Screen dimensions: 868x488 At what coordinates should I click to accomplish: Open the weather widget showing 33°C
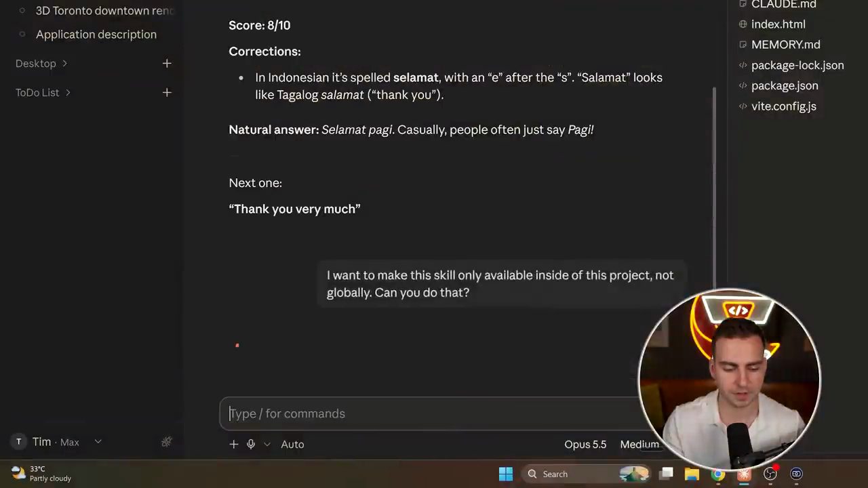pos(41,474)
